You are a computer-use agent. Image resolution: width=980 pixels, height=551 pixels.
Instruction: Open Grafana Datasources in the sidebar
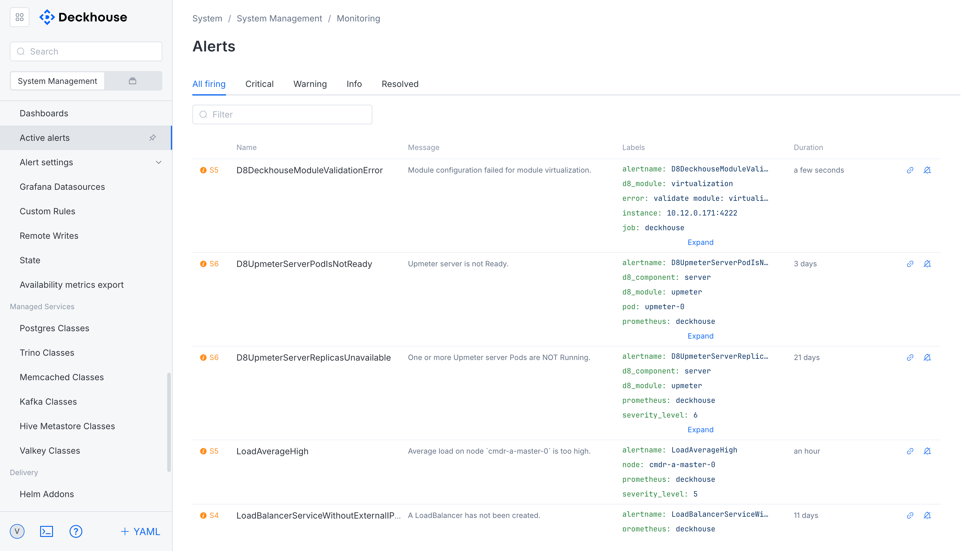coord(86,187)
